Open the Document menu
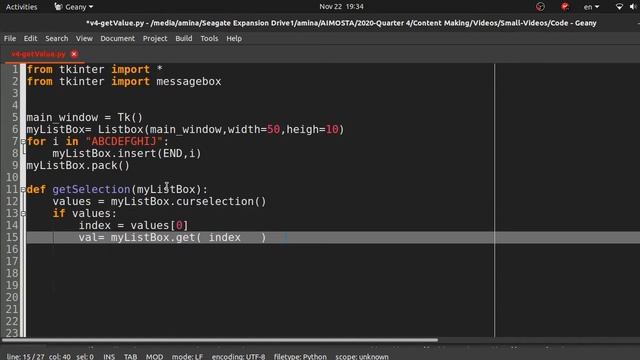 [x=118, y=38]
